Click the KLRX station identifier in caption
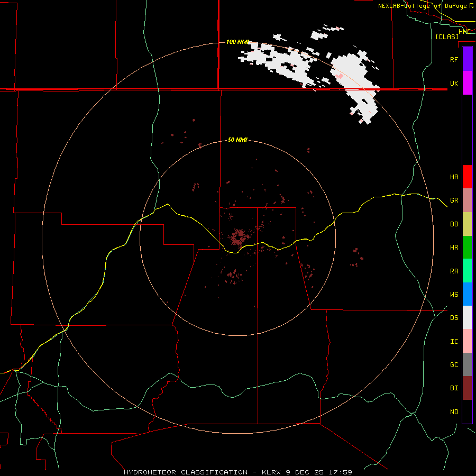Image resolution: width=476 pixels, height=476 pixels. (x=272, y=472)
